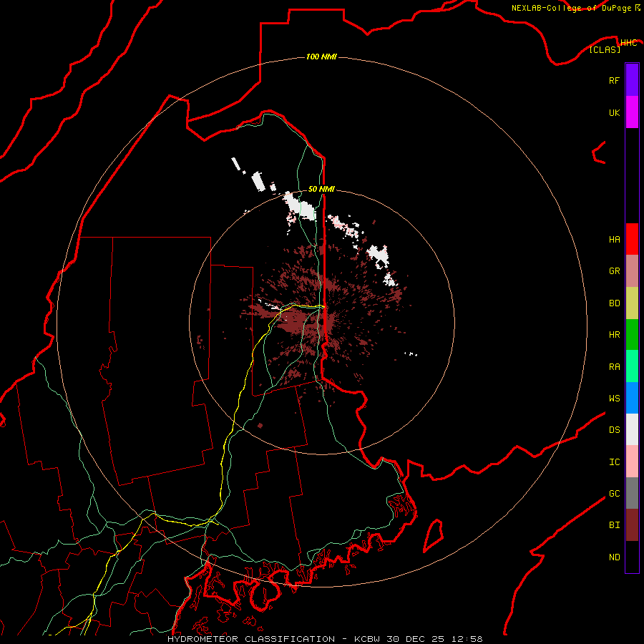644x644 pixels.
Task: Pick the HR green legend swatch
Action: [x=632, y=334]
